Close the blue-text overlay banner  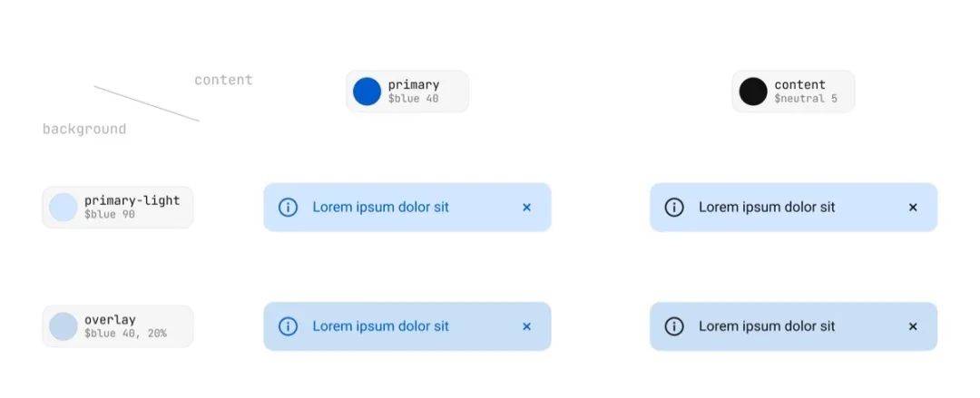(x=526, y=326)
